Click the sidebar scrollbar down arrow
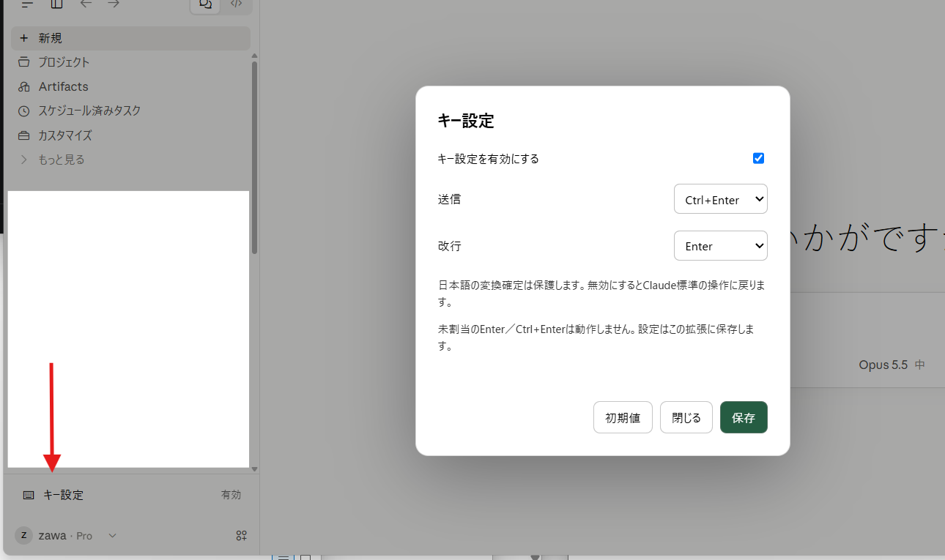This screenshot has height=560, width=945. click(x=254, y=468)
